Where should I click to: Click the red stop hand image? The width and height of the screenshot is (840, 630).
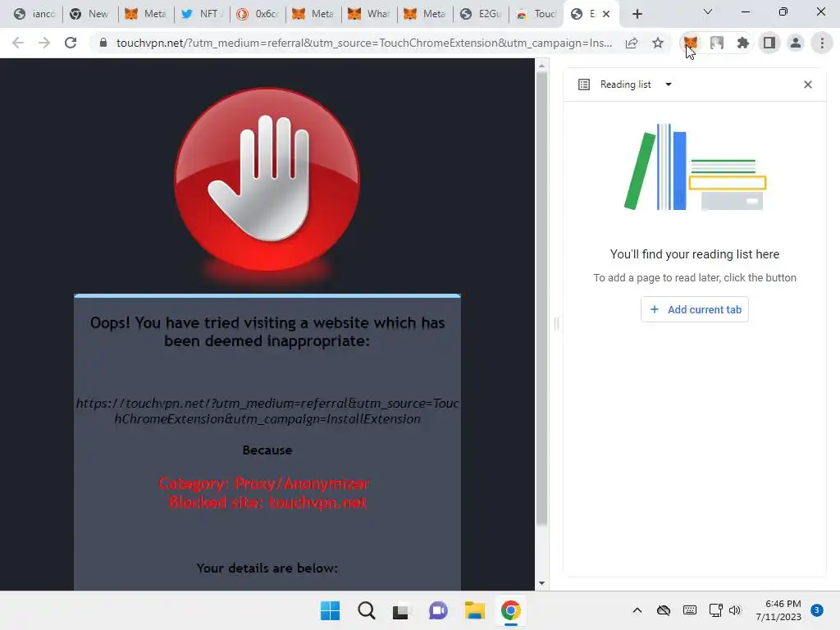pos(267,180)
